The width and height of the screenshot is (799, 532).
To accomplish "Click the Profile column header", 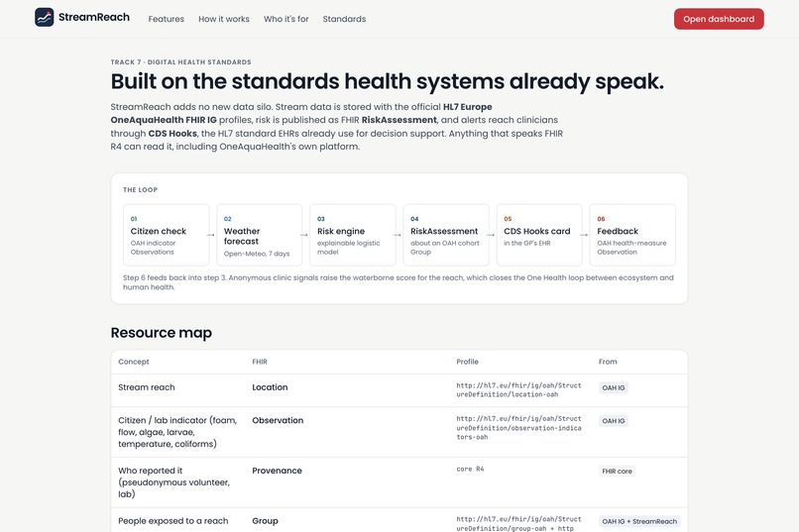I will pos(467,362).
